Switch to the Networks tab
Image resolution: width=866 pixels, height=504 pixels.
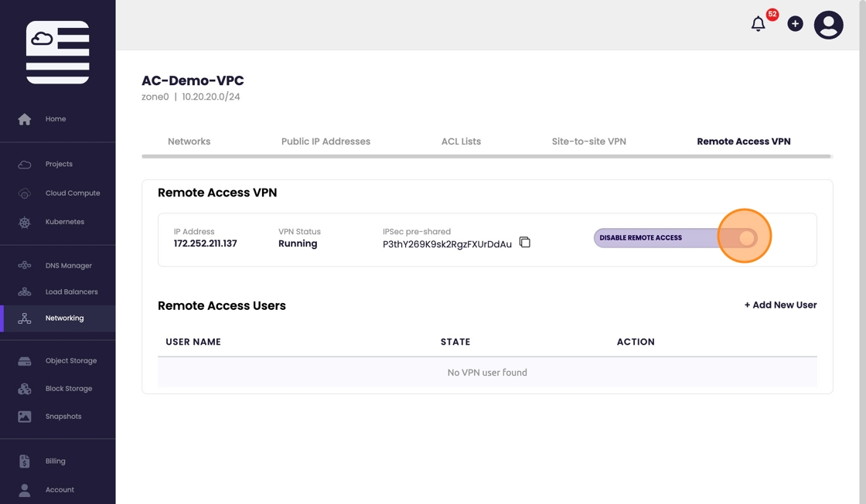[189, 141]
